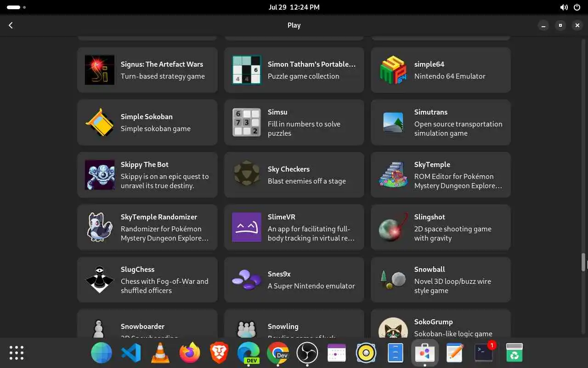Open the Snowling snowmen icon
Image resolution: width=588 pixels, height=368 pixels.
pyautogui.click(x=247, y=328)
